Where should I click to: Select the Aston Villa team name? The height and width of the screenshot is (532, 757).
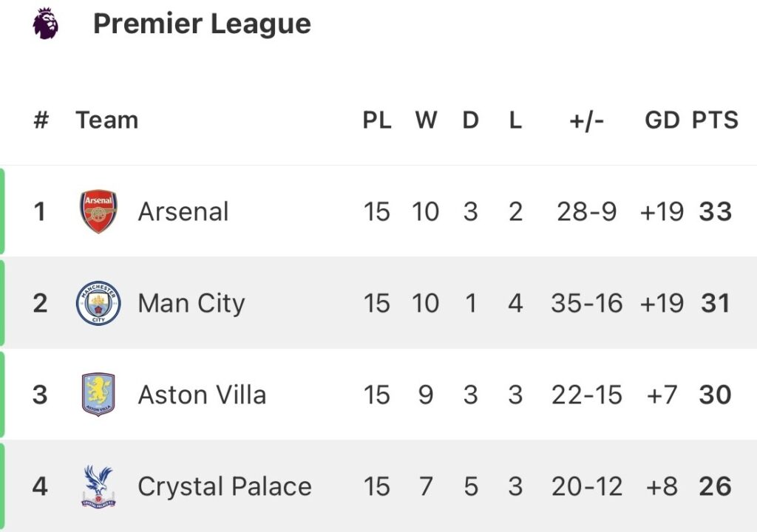point(202,395)
